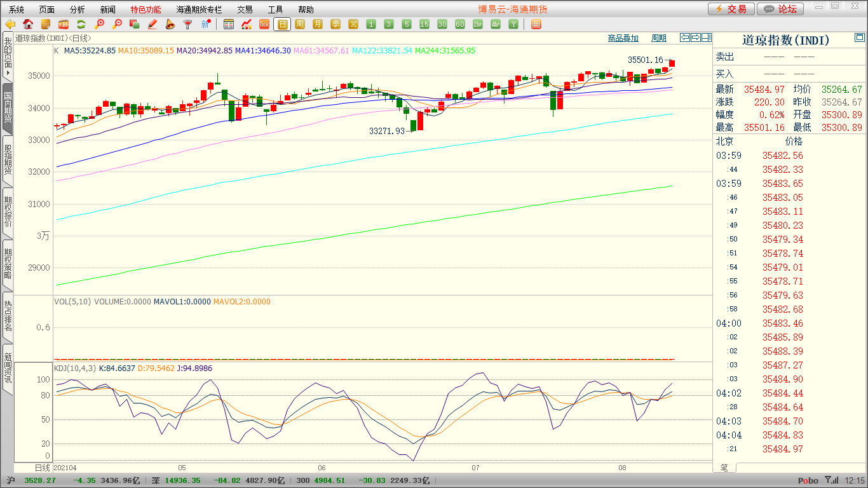Viewport: 868px width, 488px height.
Task: Select the 15-minute period icon
Action: tap(424, 24)
